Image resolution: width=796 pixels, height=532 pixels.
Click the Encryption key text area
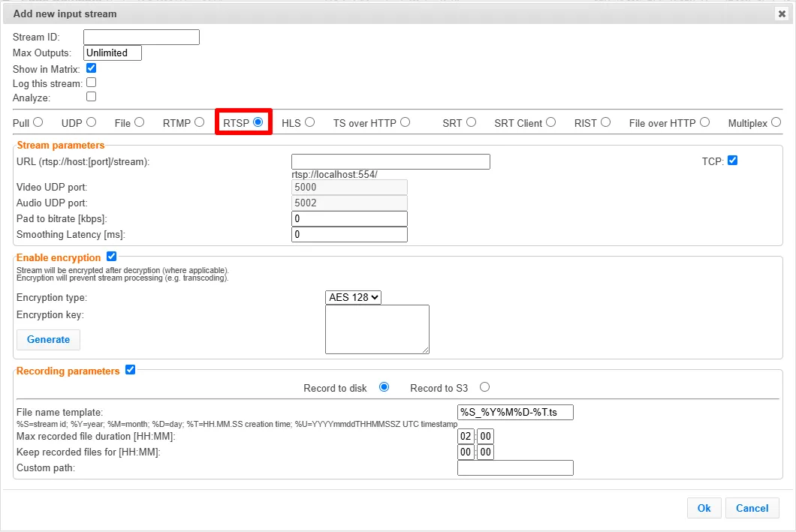tap(377, 329)
